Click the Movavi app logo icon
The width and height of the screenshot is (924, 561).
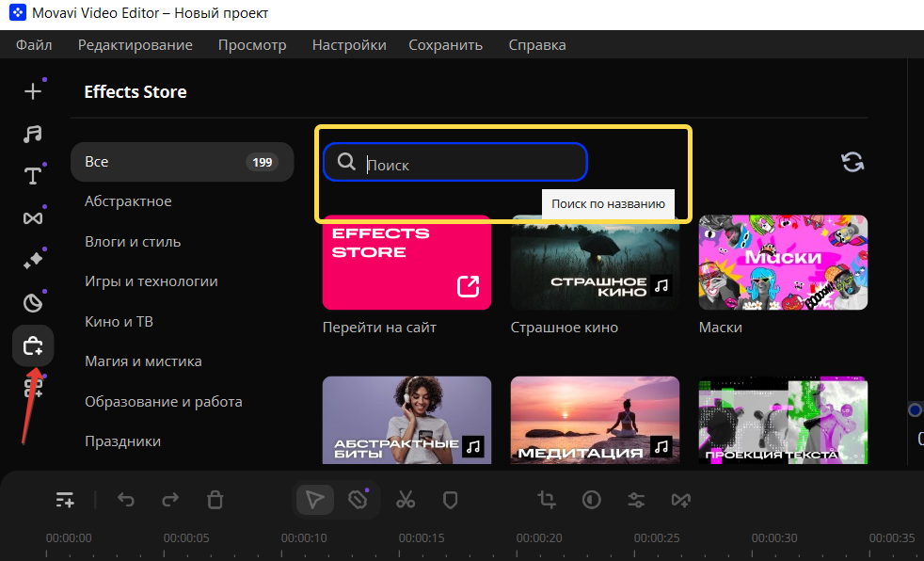pos(18,12)
